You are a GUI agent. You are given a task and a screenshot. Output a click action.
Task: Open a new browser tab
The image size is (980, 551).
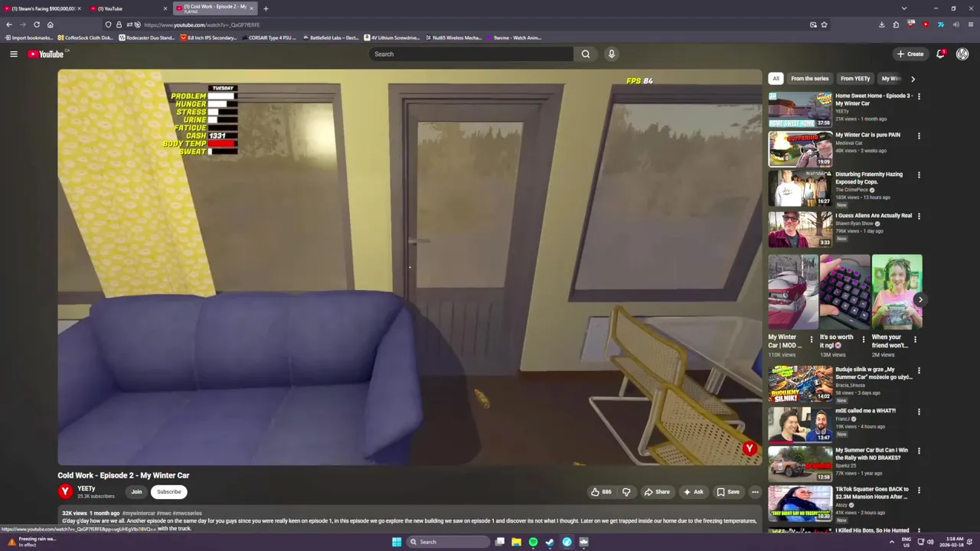pos(266,8)
